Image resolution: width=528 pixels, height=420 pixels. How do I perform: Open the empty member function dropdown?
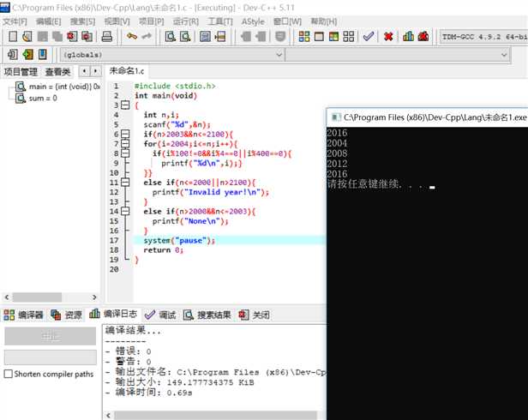pyautogui.click(x=398, y=55)
